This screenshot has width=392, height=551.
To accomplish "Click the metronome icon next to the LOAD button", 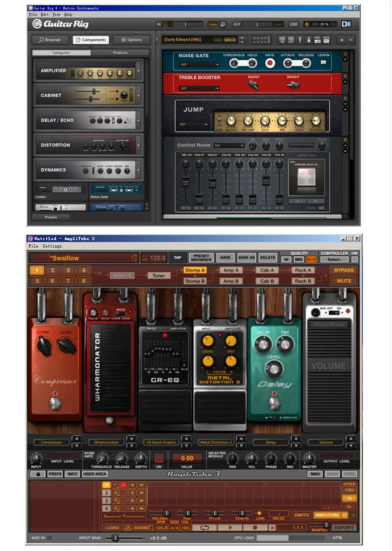I will coord(128,527).
